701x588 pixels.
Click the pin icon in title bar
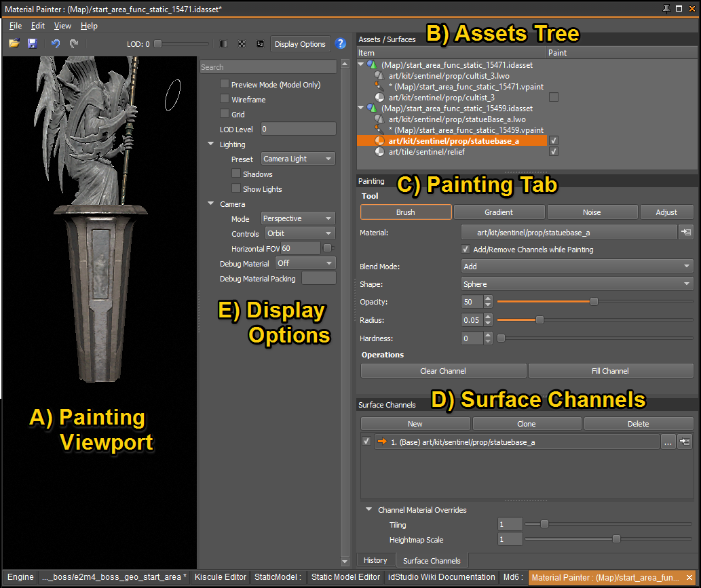[666, 9]
